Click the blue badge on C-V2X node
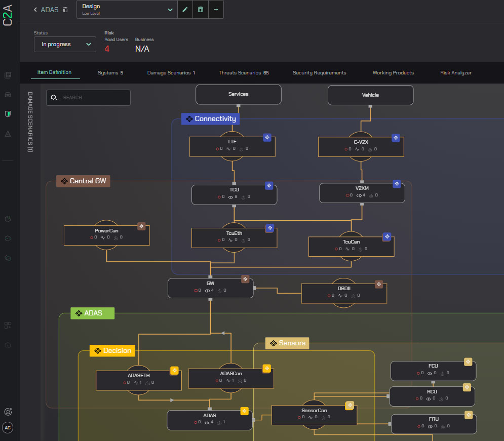 point(396,138)
